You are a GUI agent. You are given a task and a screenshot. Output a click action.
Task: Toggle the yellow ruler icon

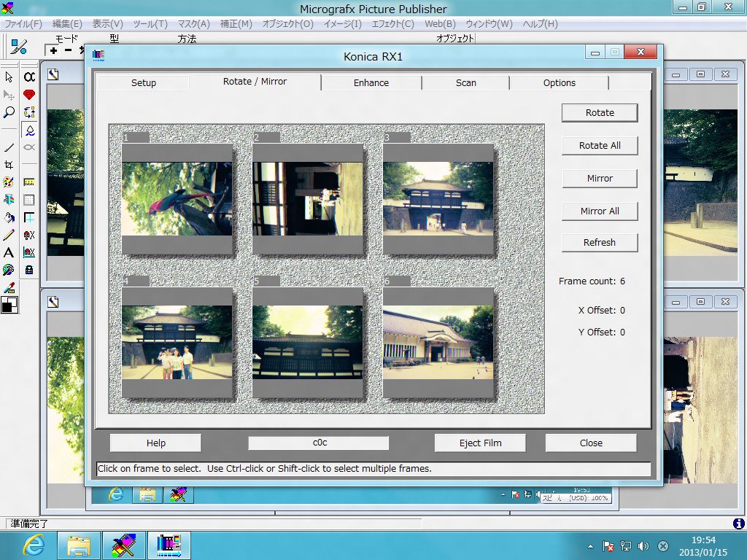pos(29,182)
